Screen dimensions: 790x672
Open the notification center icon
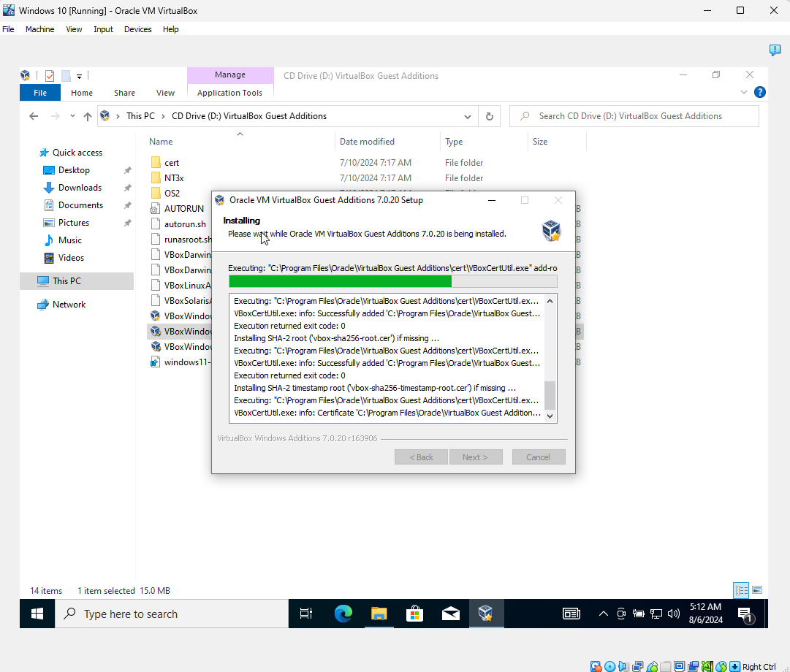pyautogui.click(x=745, y=614)
